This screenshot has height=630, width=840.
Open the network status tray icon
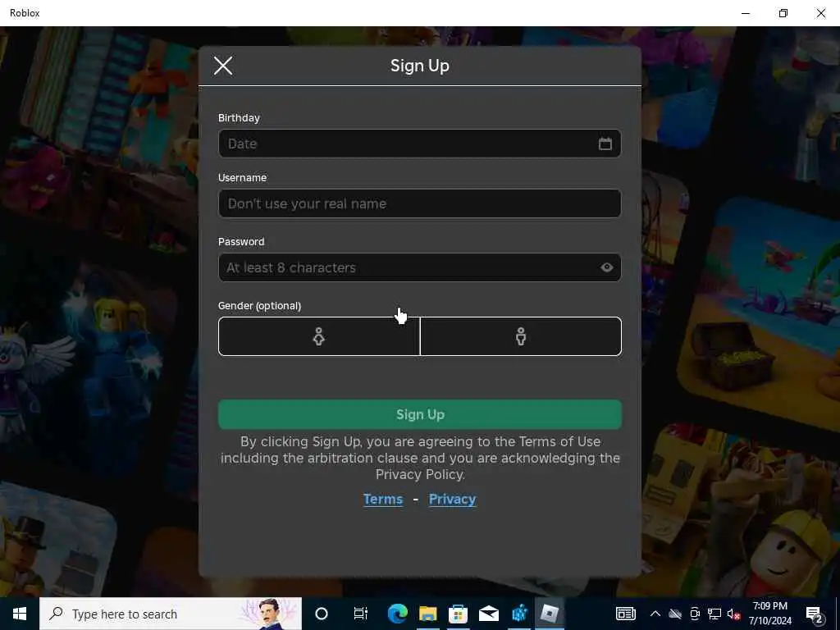714,614
